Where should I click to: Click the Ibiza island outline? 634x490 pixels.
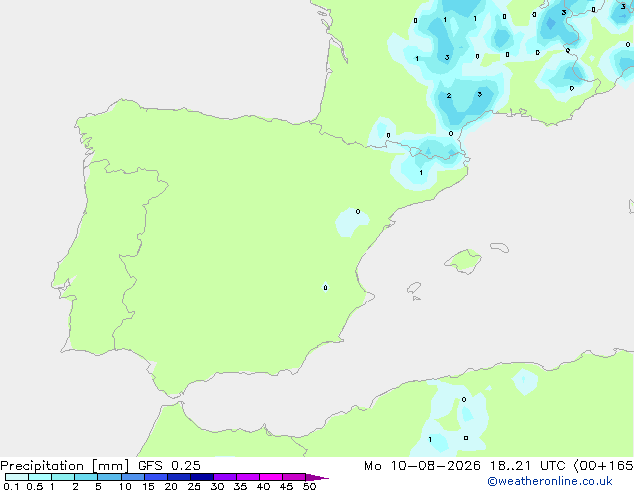coord(414,288)
